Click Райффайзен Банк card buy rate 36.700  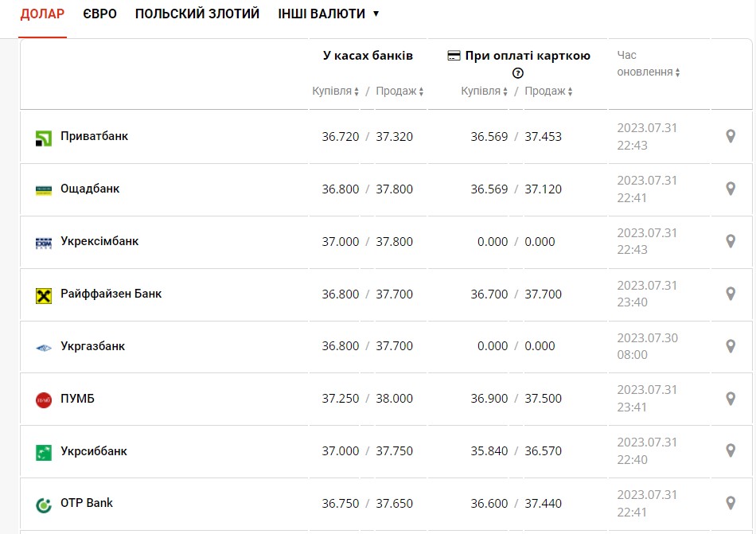(x=489, y=294)
